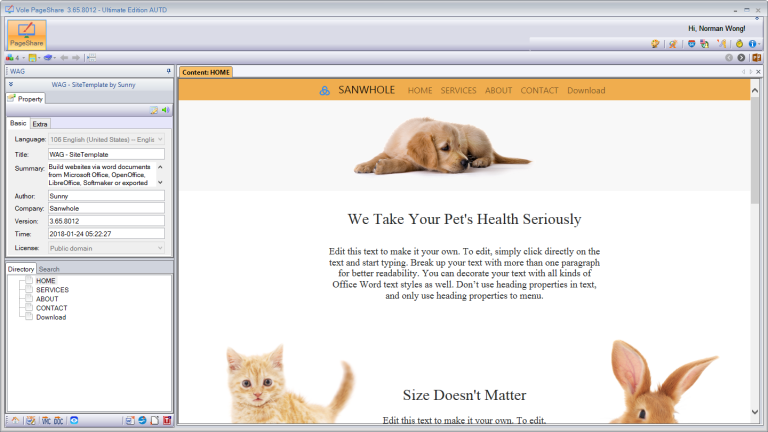
Task: Click the DOC export icon
Action: 58,421
